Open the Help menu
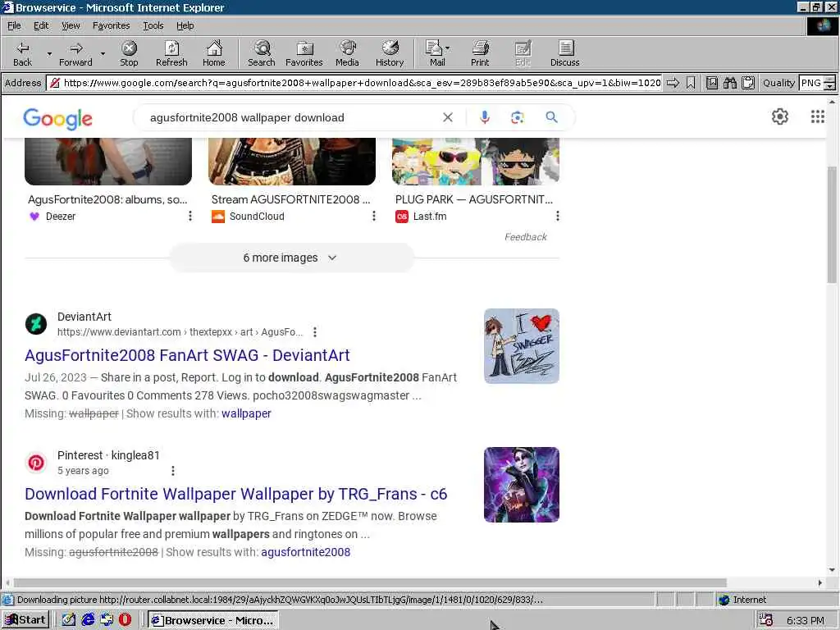Screen dimensions: 840x630 185,25
